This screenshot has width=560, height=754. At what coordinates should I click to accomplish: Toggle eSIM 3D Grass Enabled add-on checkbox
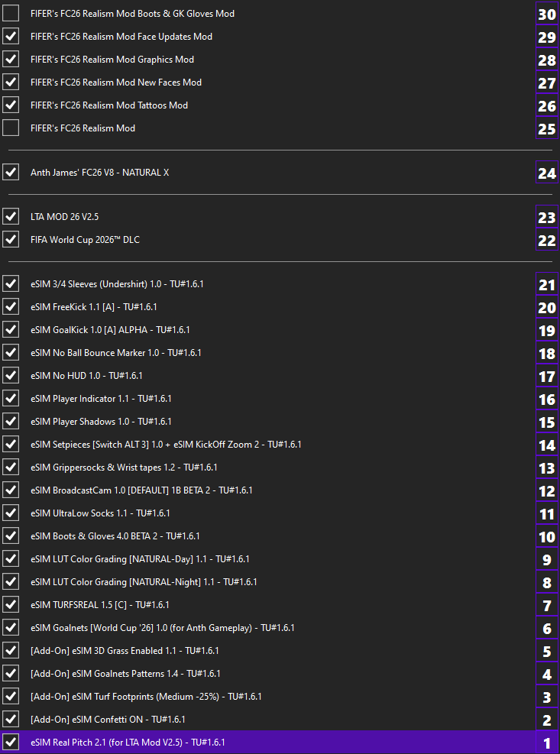click(11, 651)
